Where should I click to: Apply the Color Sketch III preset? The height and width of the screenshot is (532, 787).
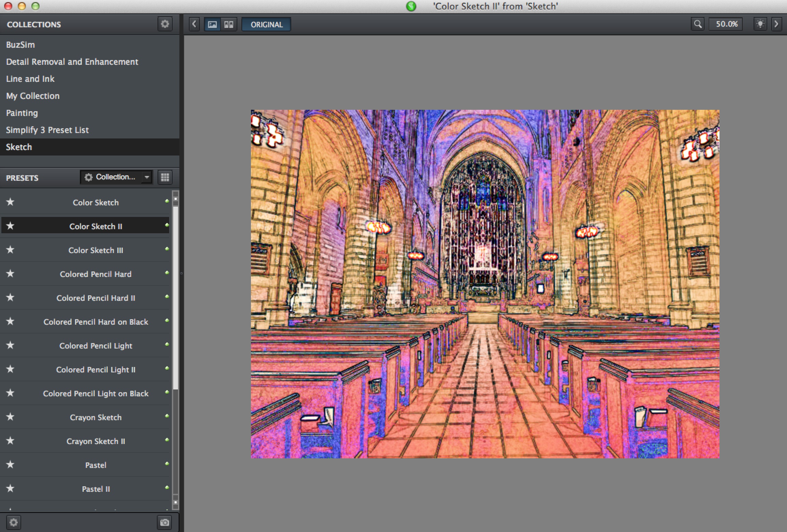point(85,250)
